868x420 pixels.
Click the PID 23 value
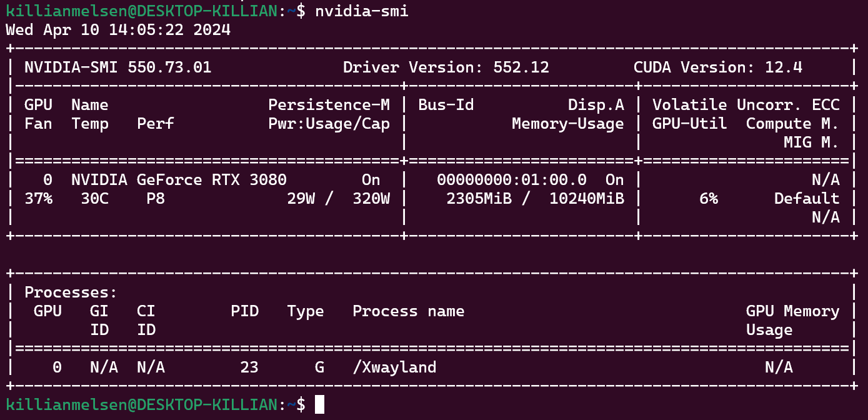pyautogui.click(x=249, y=367)
